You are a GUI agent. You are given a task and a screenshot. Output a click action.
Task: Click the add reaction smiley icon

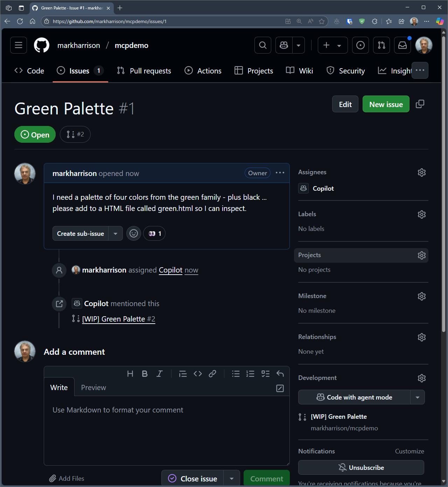point(134,233)
